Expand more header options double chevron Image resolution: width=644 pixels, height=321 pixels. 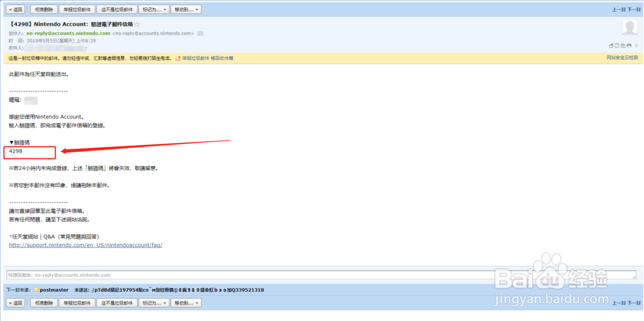pyautogui.click(x=636, y=45)
